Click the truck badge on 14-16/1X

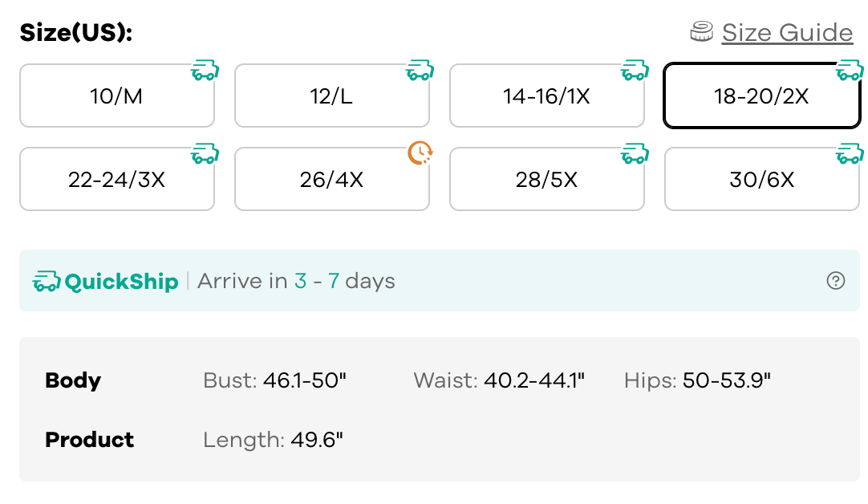tap(635, 71)
